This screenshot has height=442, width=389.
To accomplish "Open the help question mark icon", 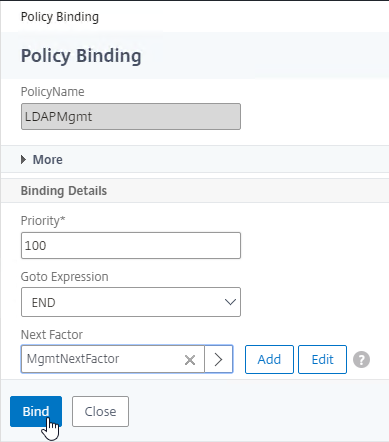I will (361, 360).
